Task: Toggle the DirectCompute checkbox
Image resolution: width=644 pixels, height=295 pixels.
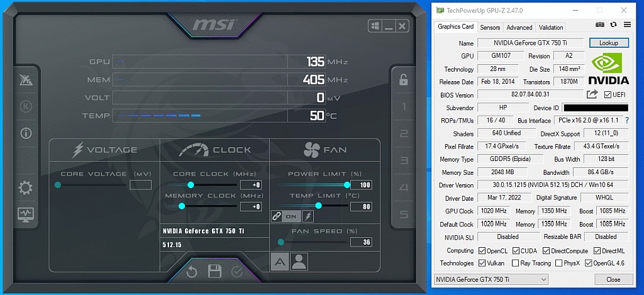Action: [546, 250]
